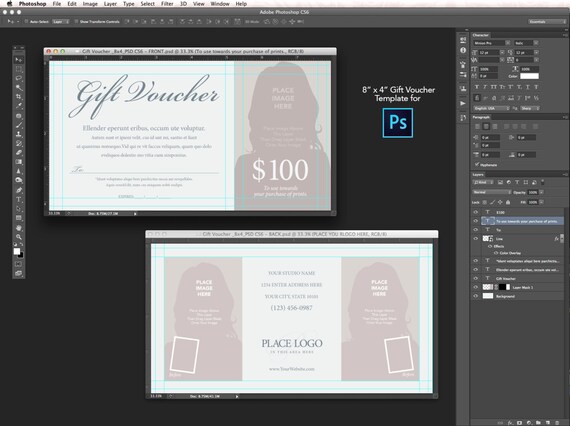Select the Pen tool
This screenshot has width=570, height=426.
19,190
